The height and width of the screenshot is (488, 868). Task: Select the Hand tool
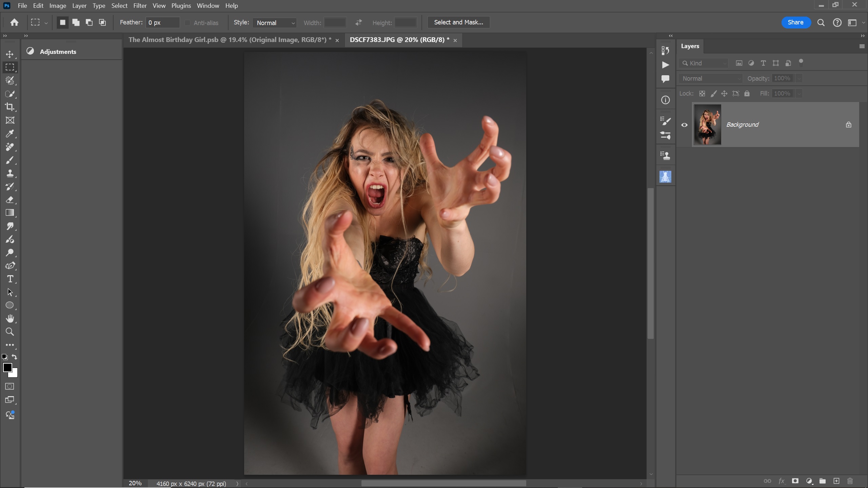(10, 319)
